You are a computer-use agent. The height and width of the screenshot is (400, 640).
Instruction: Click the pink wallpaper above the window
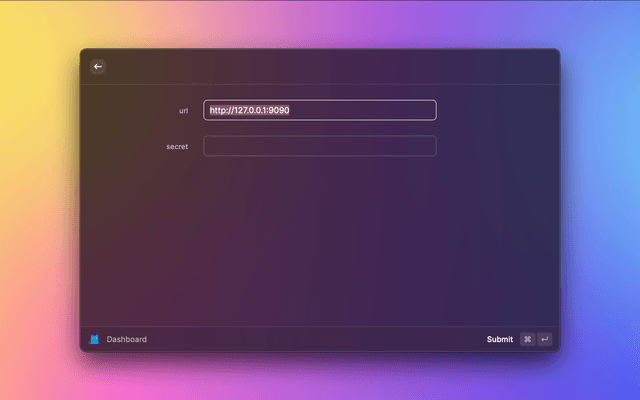coord(320,22)
